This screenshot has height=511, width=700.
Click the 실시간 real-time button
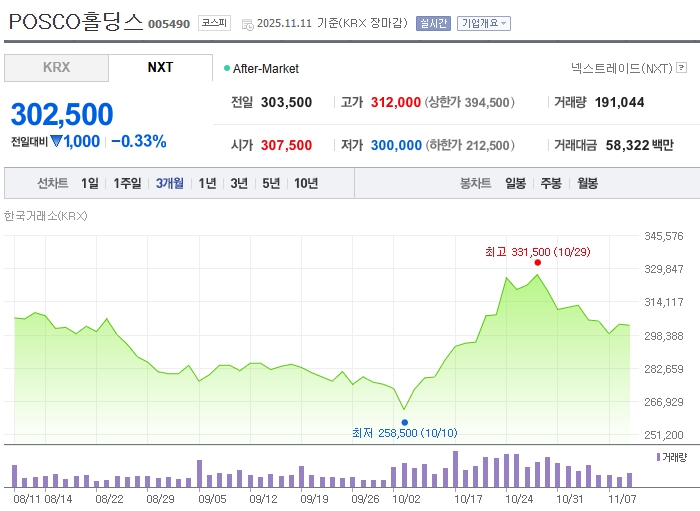433,22
